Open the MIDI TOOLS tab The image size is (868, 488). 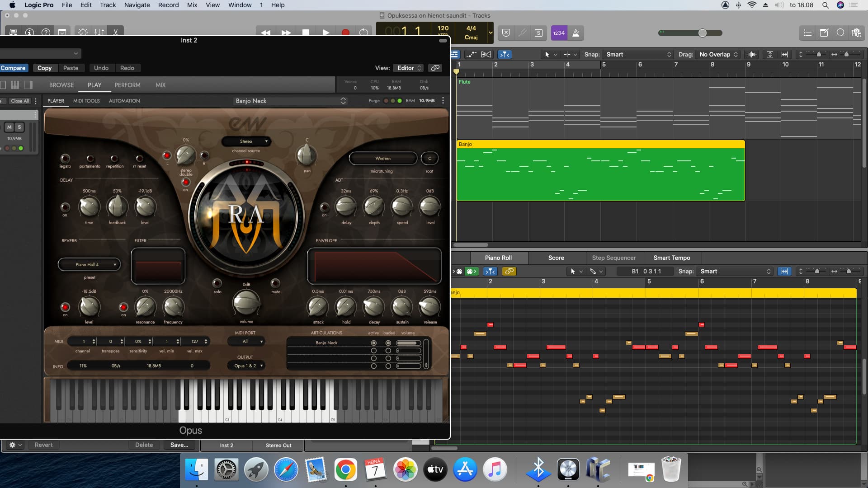(x=86, y=101)
